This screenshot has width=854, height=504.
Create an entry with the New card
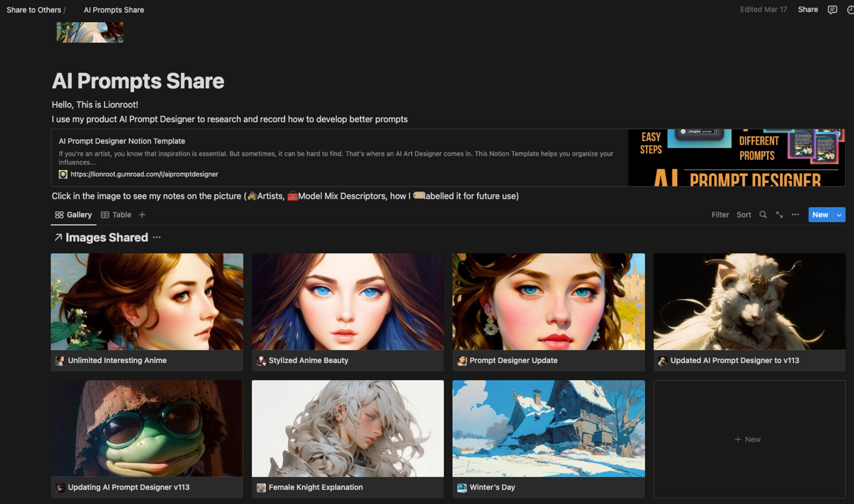[x=749, y=439]
